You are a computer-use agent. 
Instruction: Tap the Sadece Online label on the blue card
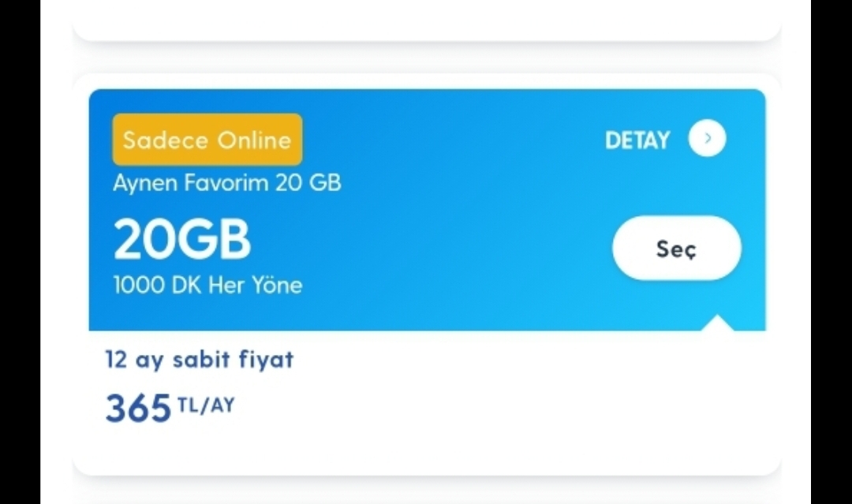pyautogui.click(x=206, y=140)
